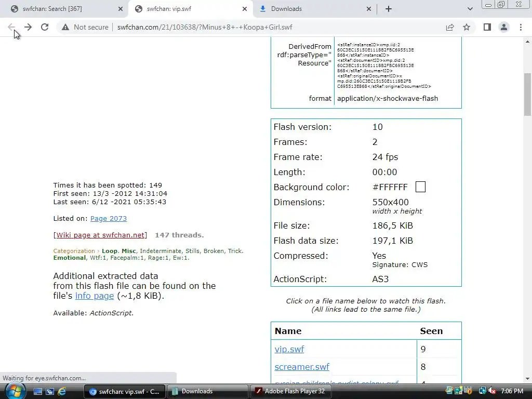
Task: Select 'Last seen: 6/12 -2021 05:35:43'
Action: [110, 202]
